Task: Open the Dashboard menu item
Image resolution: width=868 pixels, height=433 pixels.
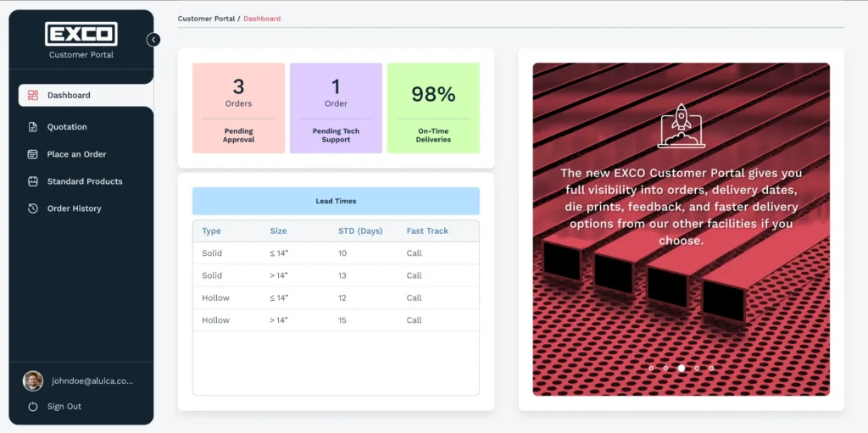Action: click(86, 95)
